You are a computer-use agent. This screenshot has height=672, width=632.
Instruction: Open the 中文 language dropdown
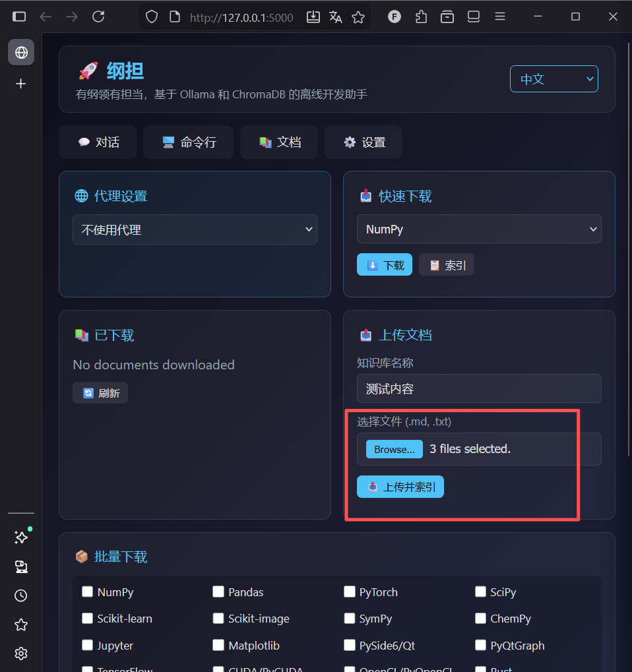click(x=554, y=79)
